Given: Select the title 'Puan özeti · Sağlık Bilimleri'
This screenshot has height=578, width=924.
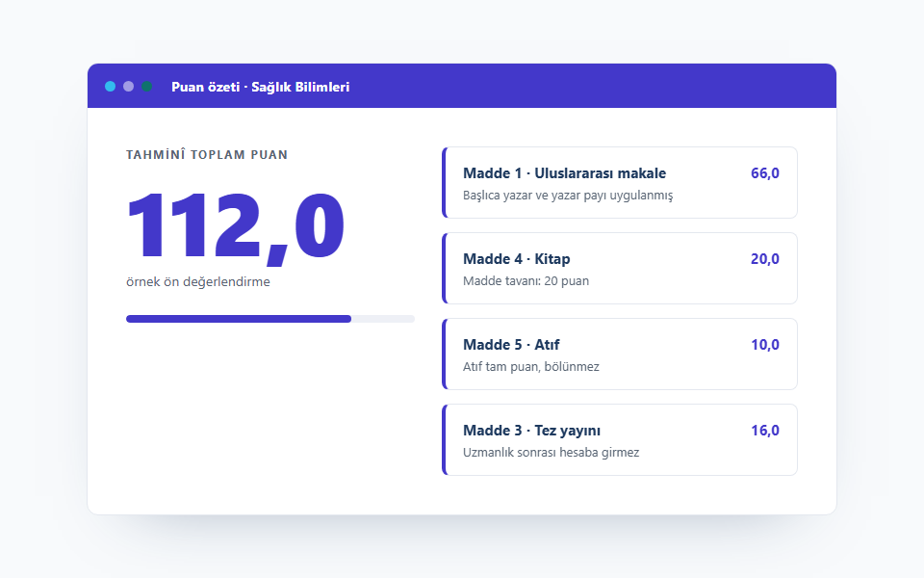Looking at the screenshot, I should pyautogui.click(x=261, y=87).
